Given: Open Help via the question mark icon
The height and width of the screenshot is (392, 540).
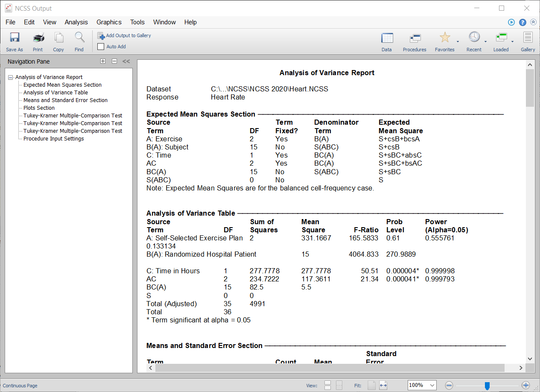Looking at the screenshot, I should click(522, 22).
